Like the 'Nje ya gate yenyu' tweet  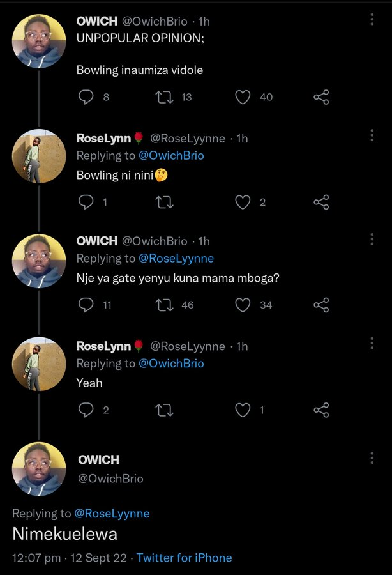click(243, 305)
